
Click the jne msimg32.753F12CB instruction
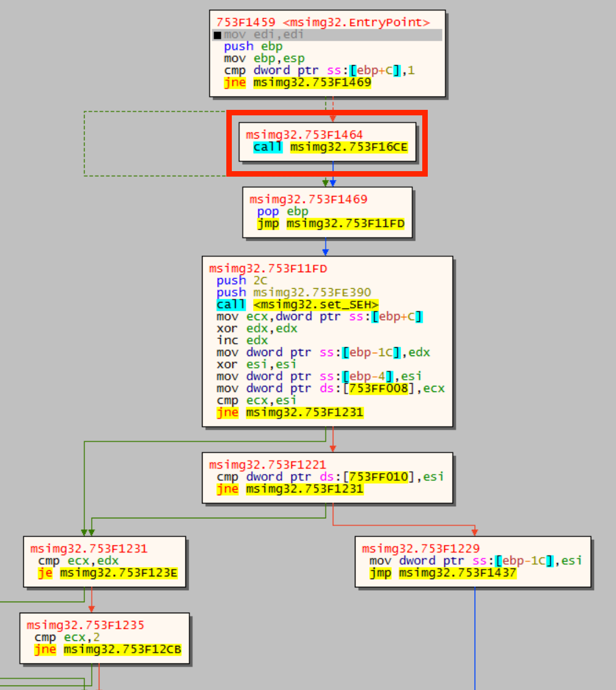[108, 650]
